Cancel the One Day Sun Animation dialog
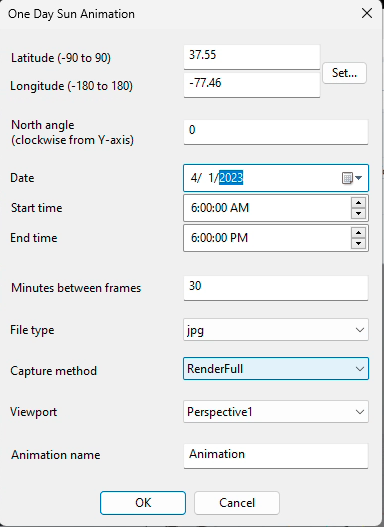This screenshot has height=527, width=384. point(237,503)
